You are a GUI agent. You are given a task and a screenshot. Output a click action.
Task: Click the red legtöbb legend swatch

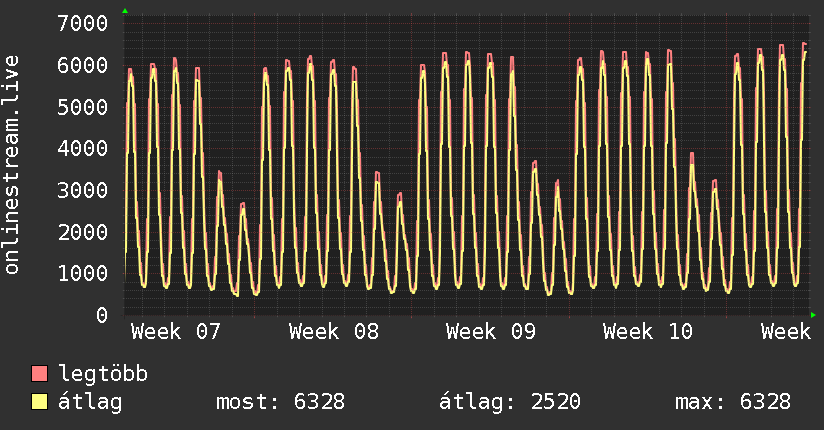coord(40,374)
